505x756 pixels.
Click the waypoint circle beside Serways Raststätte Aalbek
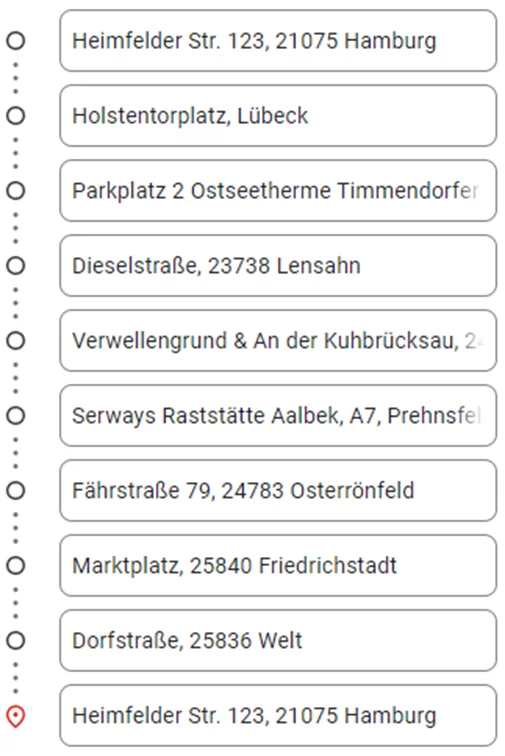tap(15, 416)
